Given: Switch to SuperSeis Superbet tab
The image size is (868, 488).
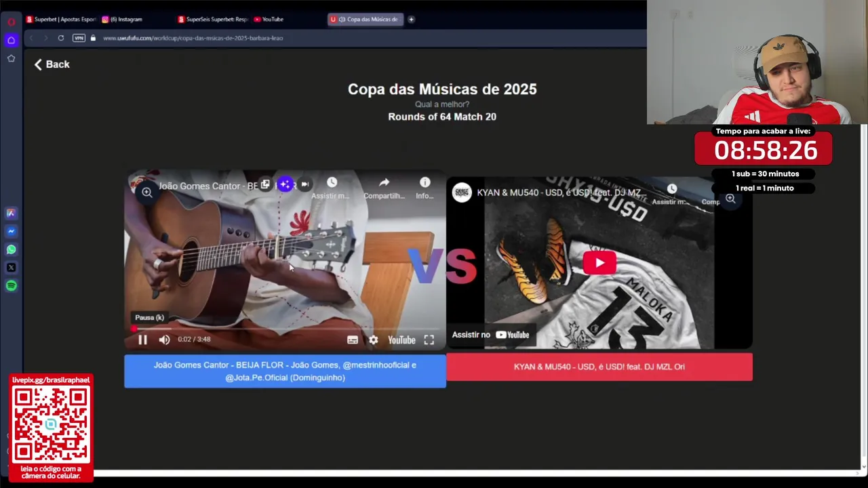Looking at the screenshot, I should coord(214,19).
